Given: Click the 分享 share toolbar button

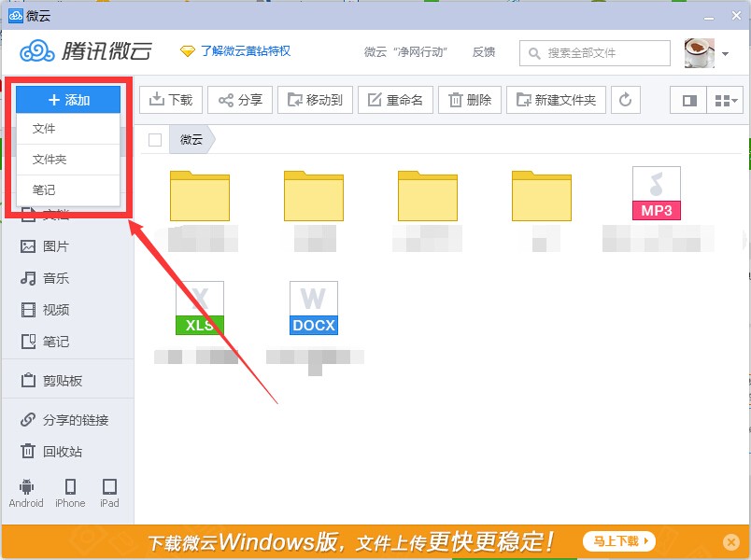Looking at the screenshot, I should click(x=240, y=100).
